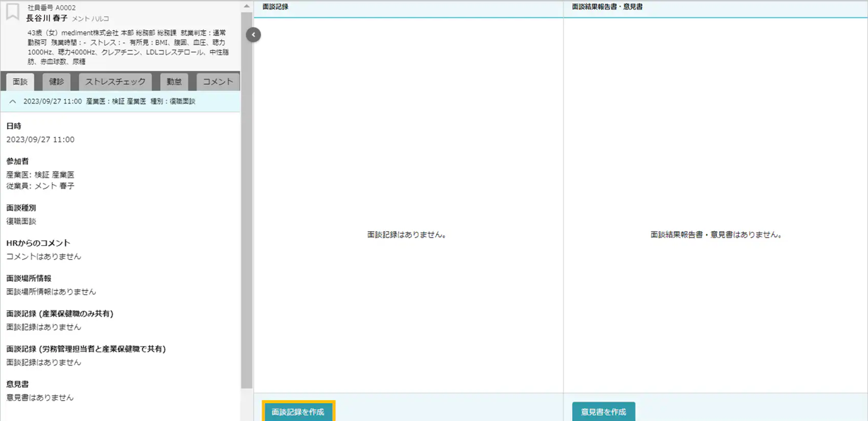
Task: Click 産業医: 検証 産業医 participant line
Action: (40, 175)
